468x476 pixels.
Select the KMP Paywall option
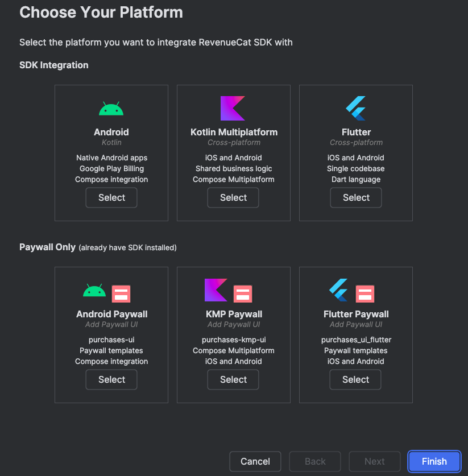[x=233, y=379]
